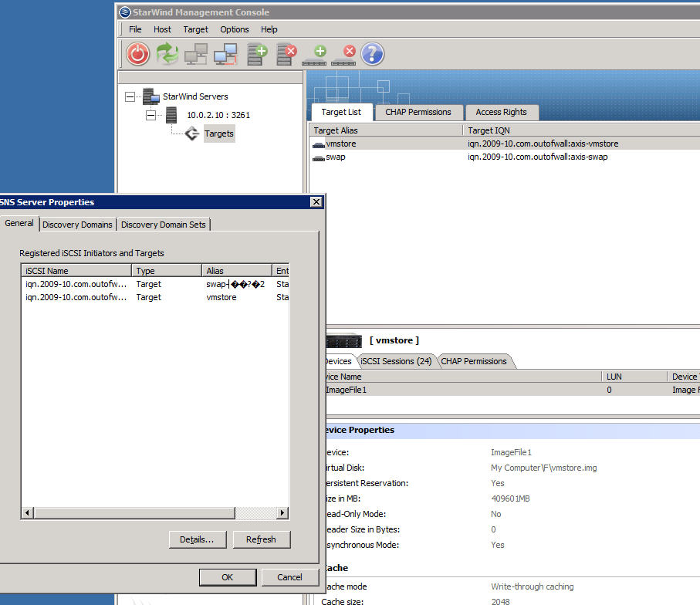Click the Virtual Disk path value
This screenshot has width=700, height=605.
[x=544, y=468]
